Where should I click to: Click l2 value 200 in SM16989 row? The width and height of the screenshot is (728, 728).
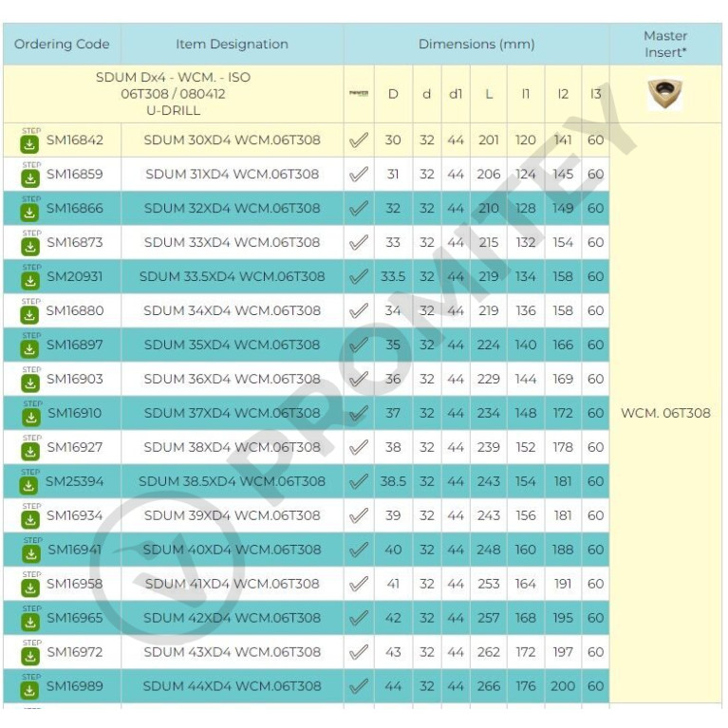pyautogui.click(x=563, y=685)
